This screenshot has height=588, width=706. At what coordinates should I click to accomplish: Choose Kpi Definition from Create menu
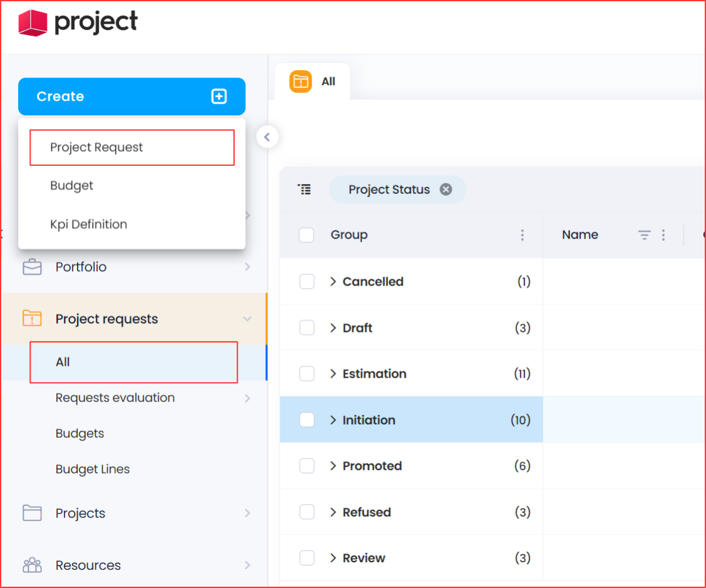88,224
